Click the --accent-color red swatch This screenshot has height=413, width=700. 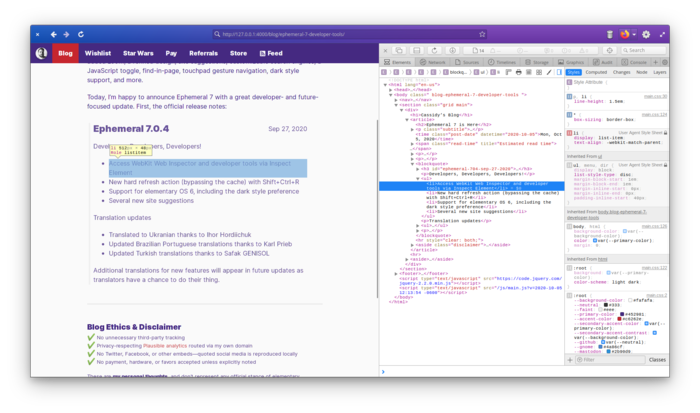tap(619, 319)
